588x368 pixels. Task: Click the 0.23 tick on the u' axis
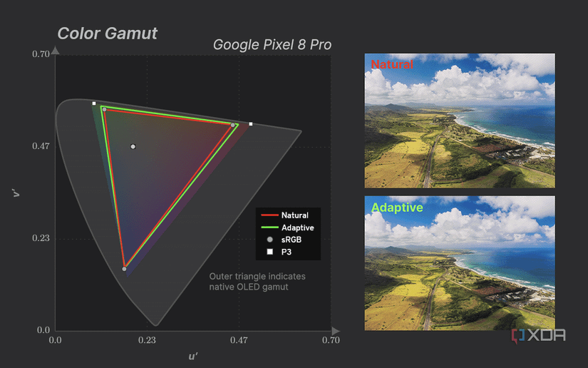(x=147, y=340)
